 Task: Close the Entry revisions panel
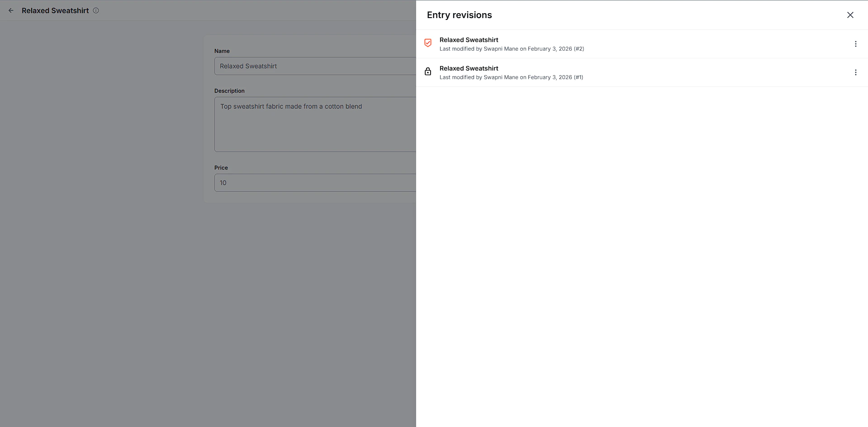(850, 15)
